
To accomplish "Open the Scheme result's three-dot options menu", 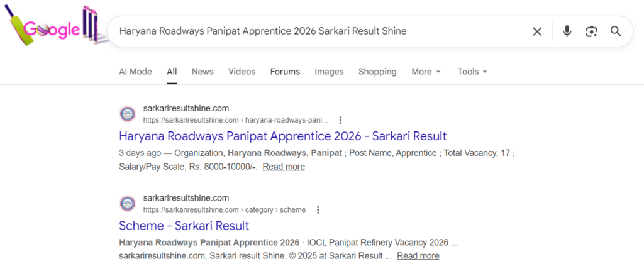I will pos(318,210).
